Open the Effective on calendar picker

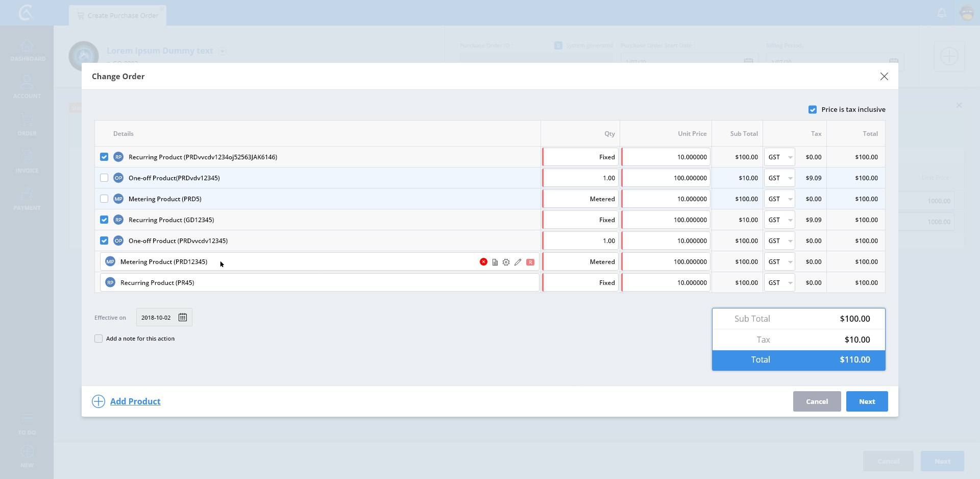[183, 318]
